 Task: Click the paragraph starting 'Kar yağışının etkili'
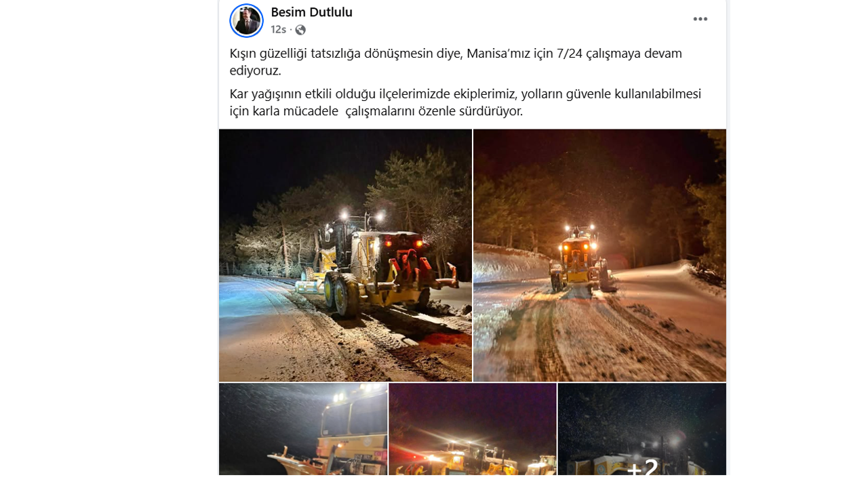pos(465,102)
